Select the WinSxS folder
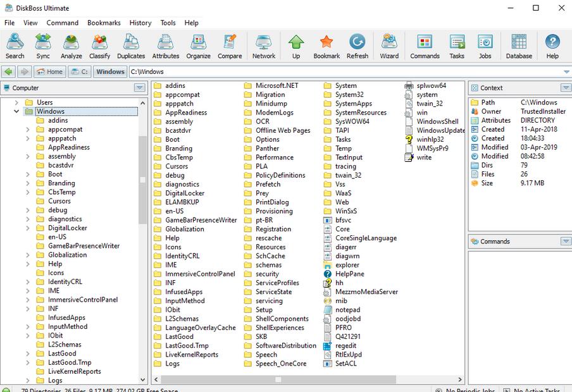 (x=340, y=211)
